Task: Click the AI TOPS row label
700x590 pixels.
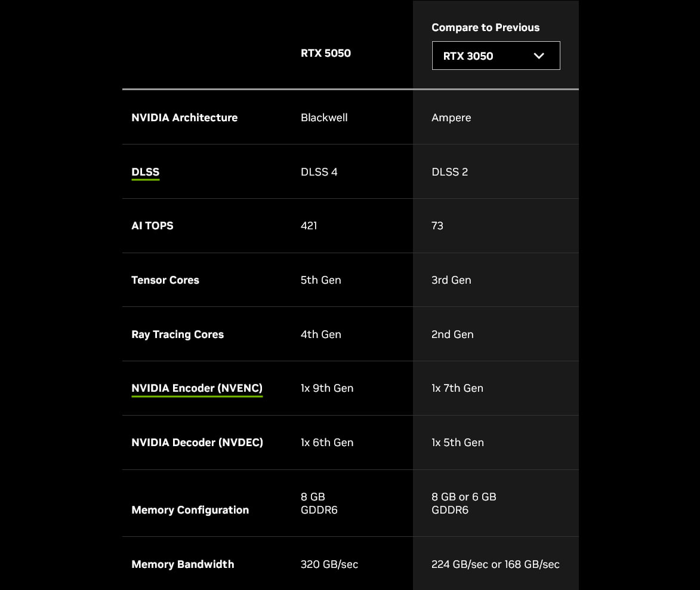Action: coord(152,226)
